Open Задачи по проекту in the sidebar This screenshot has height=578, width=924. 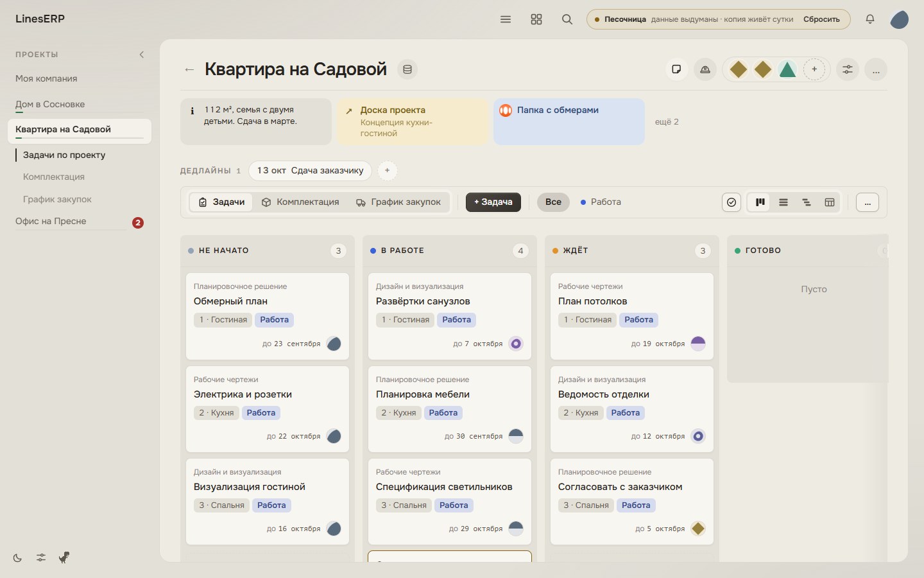pos(64,155)
